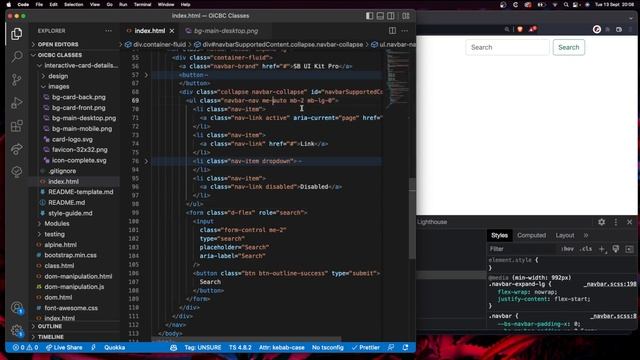Open the Terminal menu in menu bar
The height and width of the screenshot is (360, 640).
tap(142, 4)
